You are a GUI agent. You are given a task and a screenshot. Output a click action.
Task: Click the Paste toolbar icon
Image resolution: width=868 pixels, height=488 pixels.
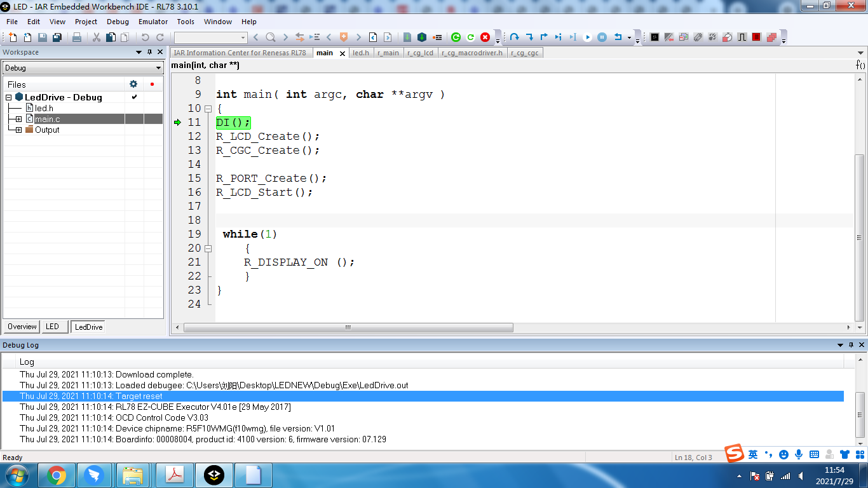tap(125, 37)
